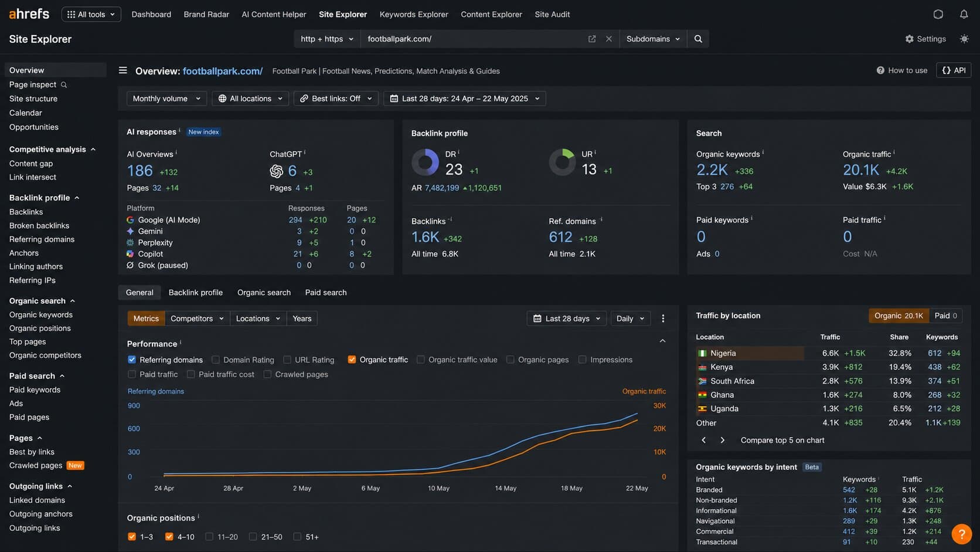This screenshot has width=980, height=552.
Task: Open the API button
Action: point(954,70)
